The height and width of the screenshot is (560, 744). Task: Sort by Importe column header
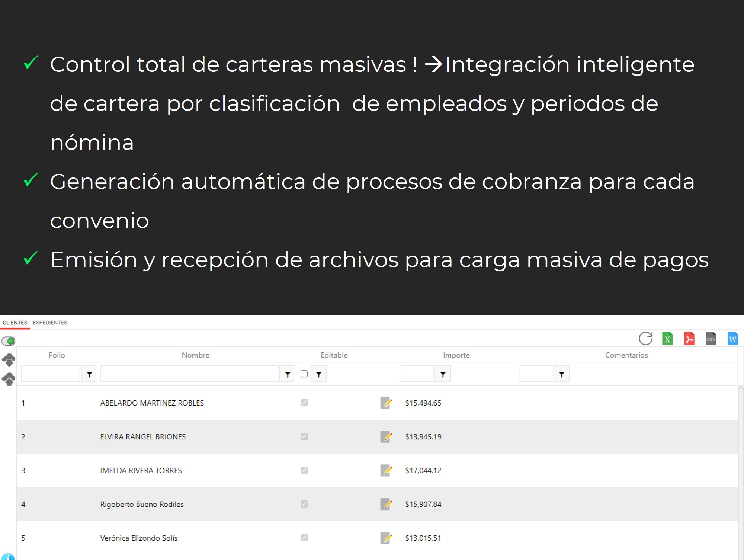point(456,355)
